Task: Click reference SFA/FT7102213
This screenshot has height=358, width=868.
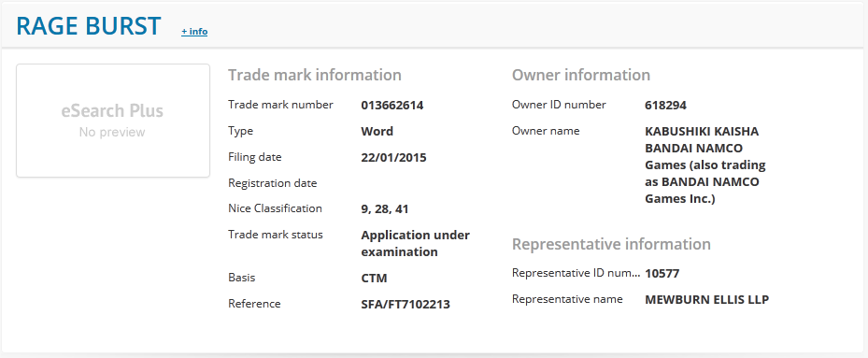Action: pyautogui.click(x=406, y=304)
